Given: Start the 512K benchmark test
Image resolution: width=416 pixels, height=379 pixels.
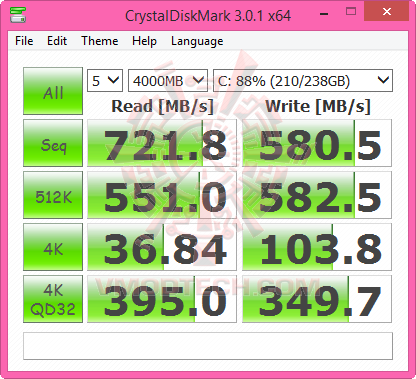Looking at the screenshot, I should (x=53, y=195).
